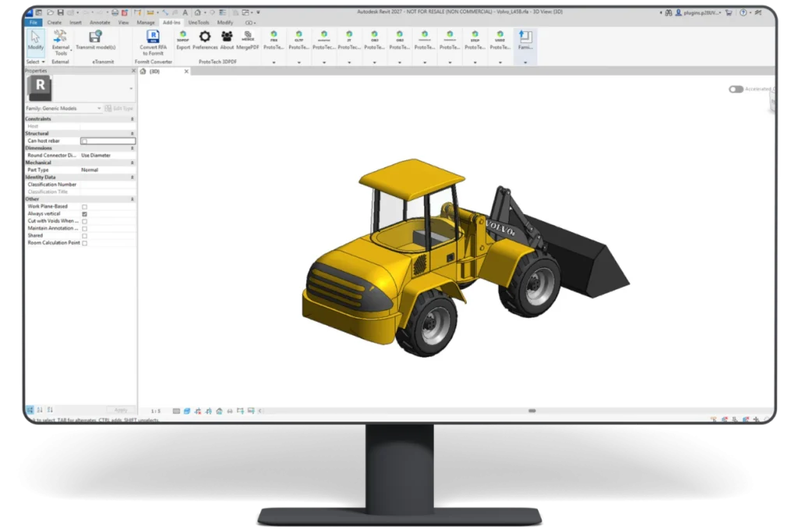
Task: Click the horizontal scrollbar thumb below view
Action: pos(531,410)
